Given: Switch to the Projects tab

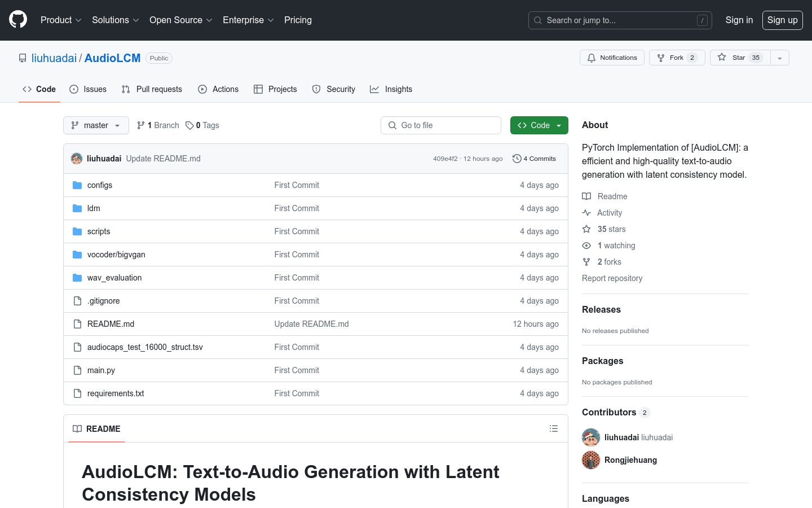Looking at the screenshot, I should click(275, 89).
